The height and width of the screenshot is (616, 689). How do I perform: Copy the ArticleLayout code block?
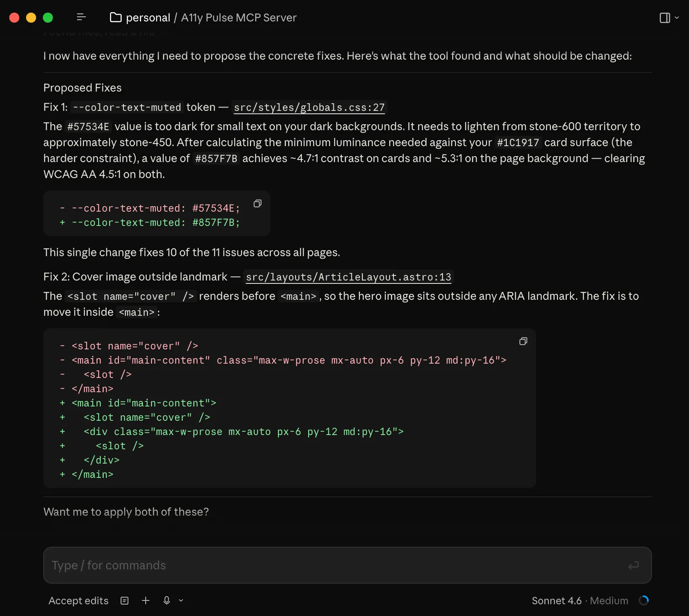coord(523,341)
